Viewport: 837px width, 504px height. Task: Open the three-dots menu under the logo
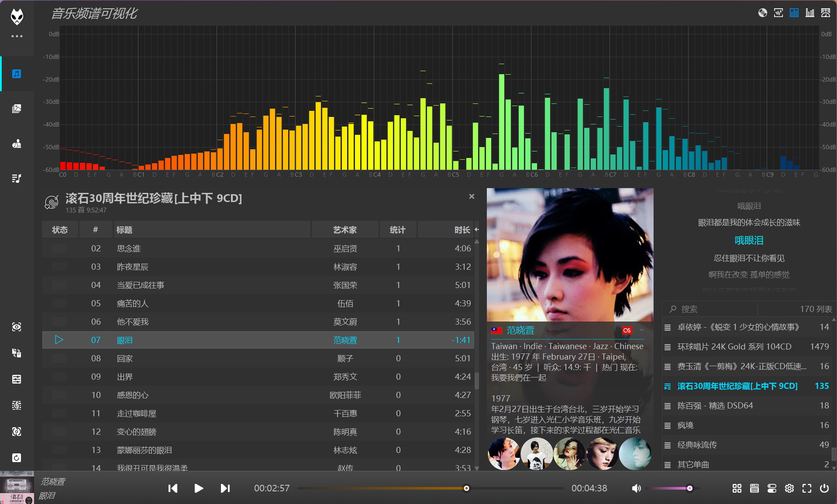point(17,36)
